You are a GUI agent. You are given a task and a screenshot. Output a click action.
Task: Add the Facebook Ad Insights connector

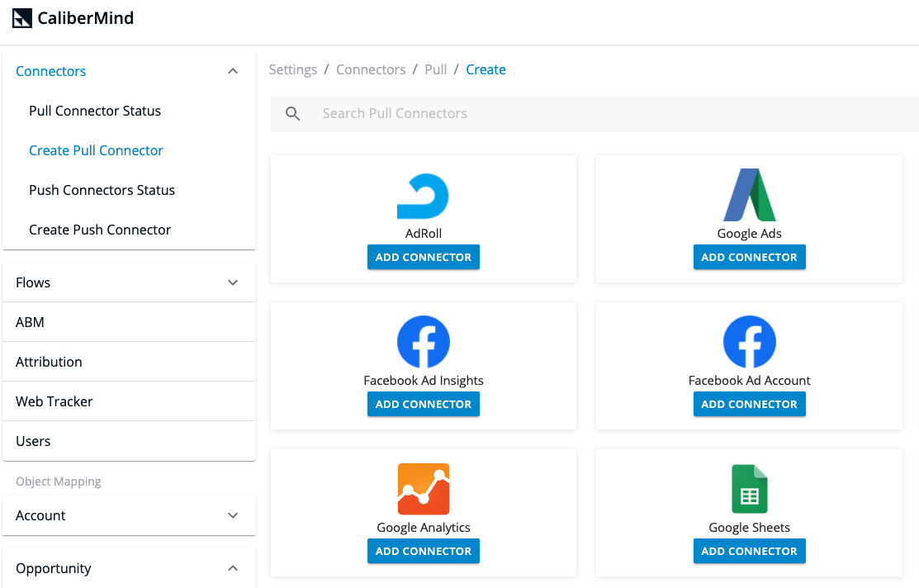pyautogui.click(x=423, y=404)
